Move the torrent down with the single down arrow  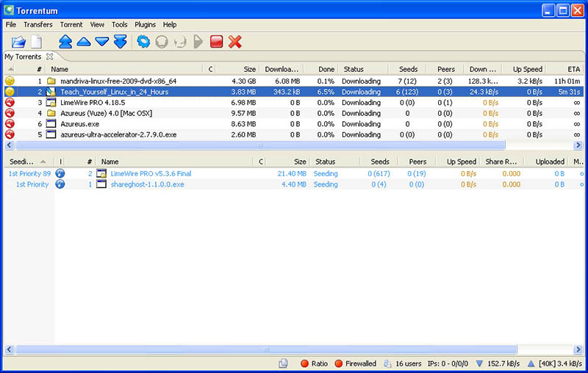[101, 42]
